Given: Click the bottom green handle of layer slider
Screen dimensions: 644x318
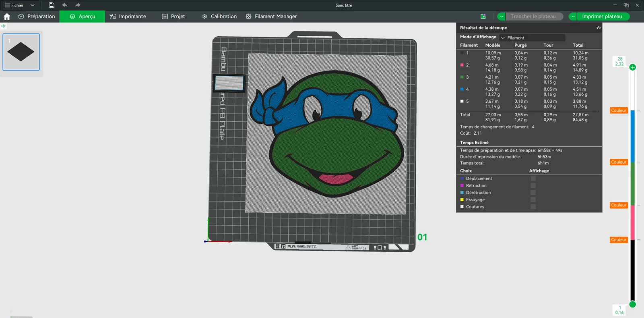Looking at the screenshot, I should coord(633,304).
